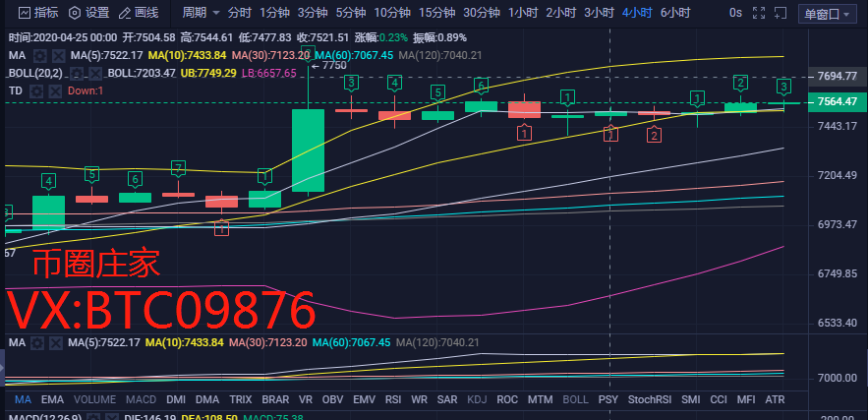Enable CCI indicator

(719, 399)
